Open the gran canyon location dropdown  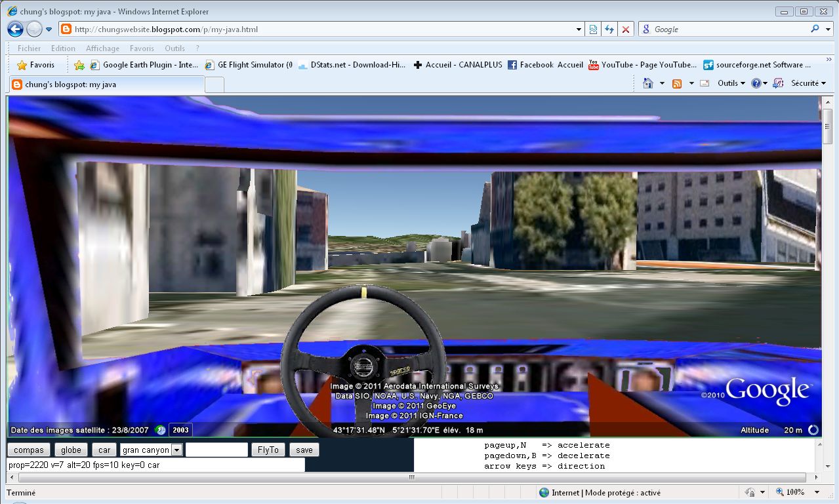pyautogui.click(x=152, y=450)
